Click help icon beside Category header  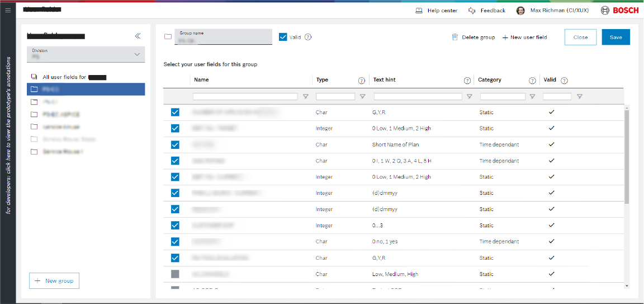pos(532,81)
